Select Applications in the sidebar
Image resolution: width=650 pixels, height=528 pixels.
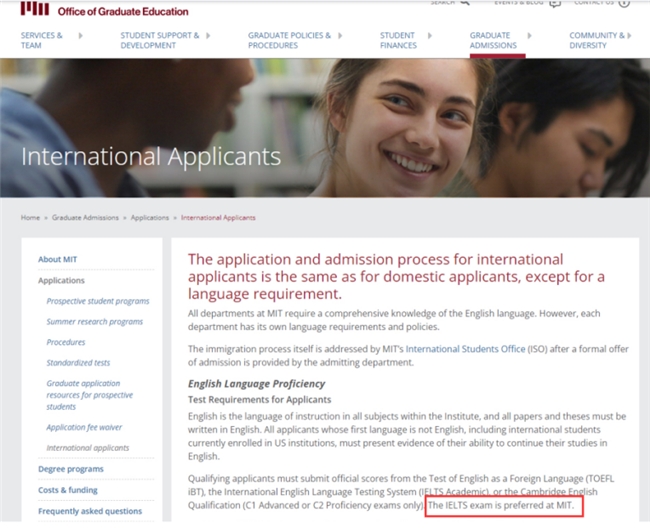tap(61, 281)
